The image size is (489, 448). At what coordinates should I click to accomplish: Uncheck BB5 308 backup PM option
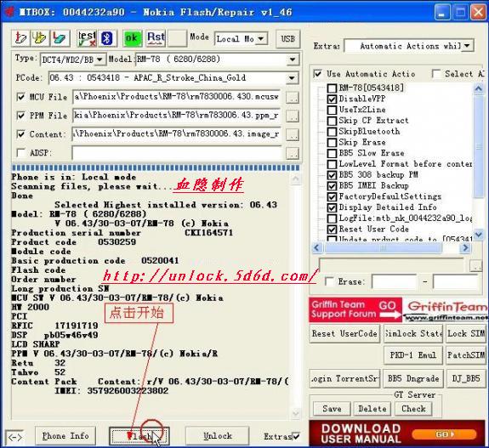(332, 175)
